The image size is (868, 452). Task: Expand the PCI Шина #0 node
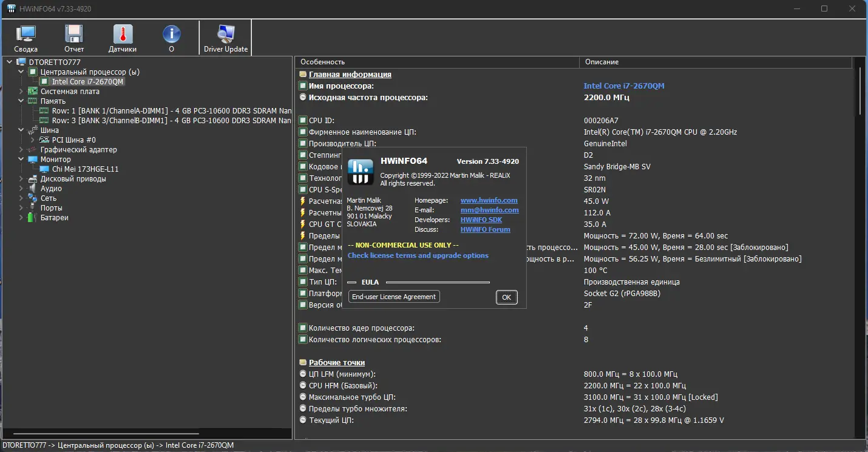(33, 140)
